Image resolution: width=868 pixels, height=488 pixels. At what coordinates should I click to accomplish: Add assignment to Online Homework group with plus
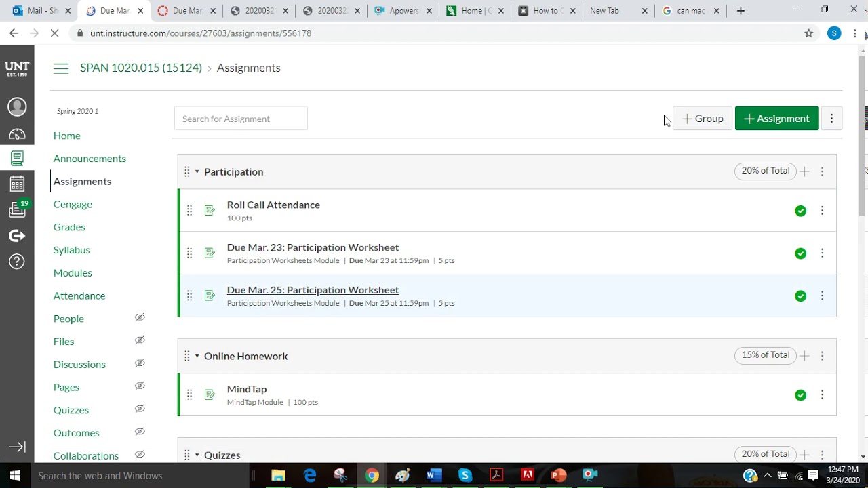[804, 356]
